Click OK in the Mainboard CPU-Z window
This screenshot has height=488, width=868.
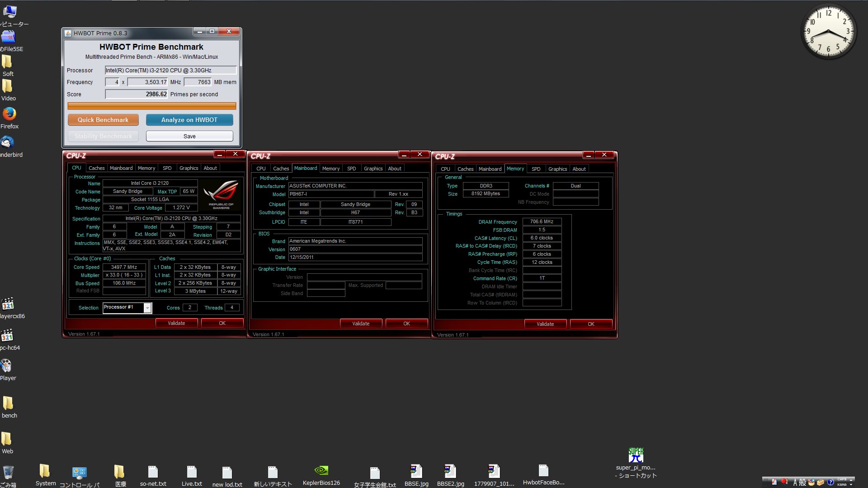[x=406, y=324]
